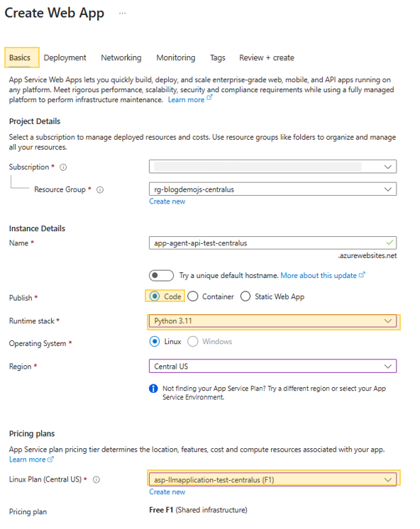Select the Static Web App publish option

point(245,296)
